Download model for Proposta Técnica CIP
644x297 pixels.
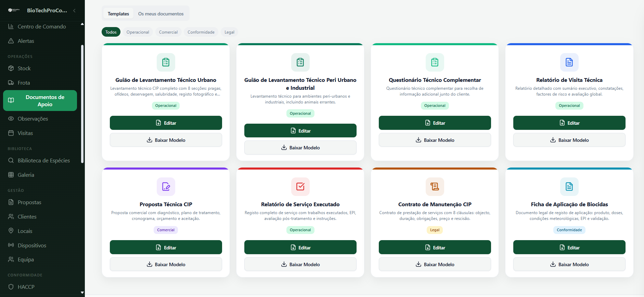[x=166, y=264]
